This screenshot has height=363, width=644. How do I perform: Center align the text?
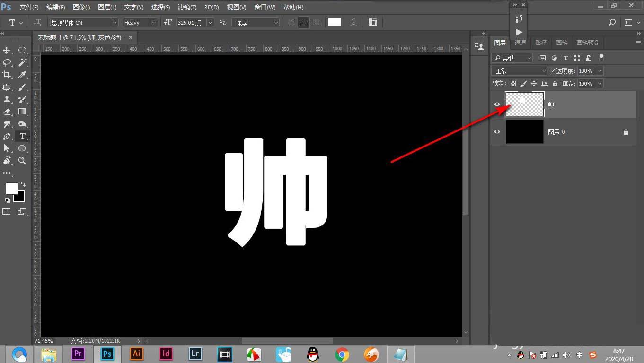pos(304,22)
